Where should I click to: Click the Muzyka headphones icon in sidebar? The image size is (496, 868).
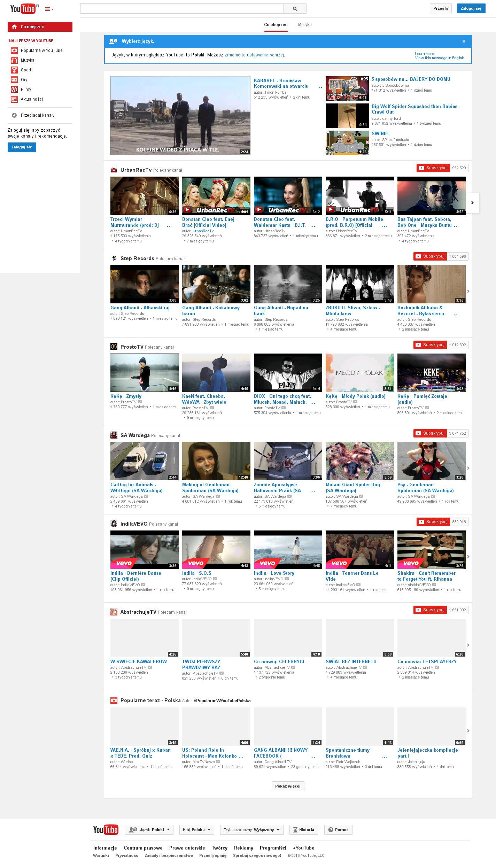(x=14, y=60)
